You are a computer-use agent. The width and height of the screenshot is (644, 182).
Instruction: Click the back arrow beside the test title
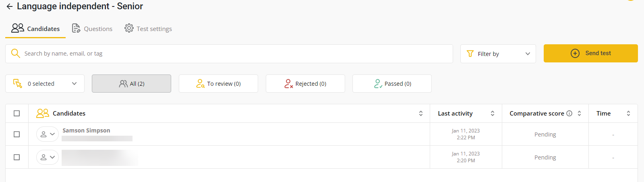click(10, 6)
